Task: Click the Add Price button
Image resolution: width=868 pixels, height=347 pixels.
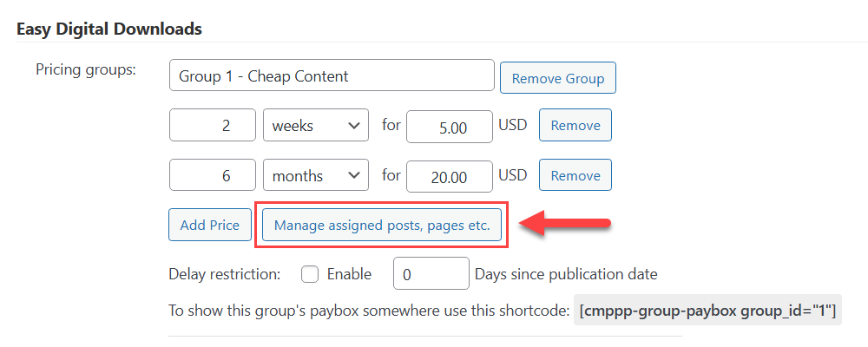Action: [210, 226]
